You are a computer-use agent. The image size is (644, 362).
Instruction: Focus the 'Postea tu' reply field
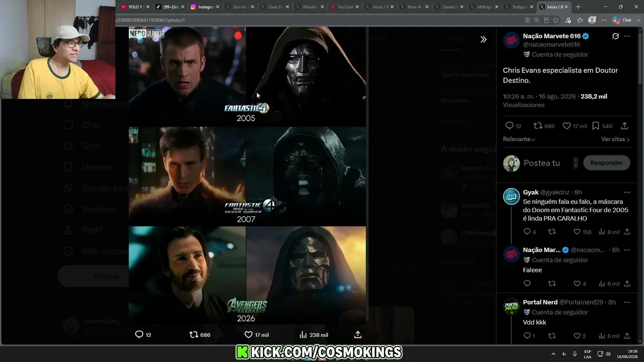(542, 163)
